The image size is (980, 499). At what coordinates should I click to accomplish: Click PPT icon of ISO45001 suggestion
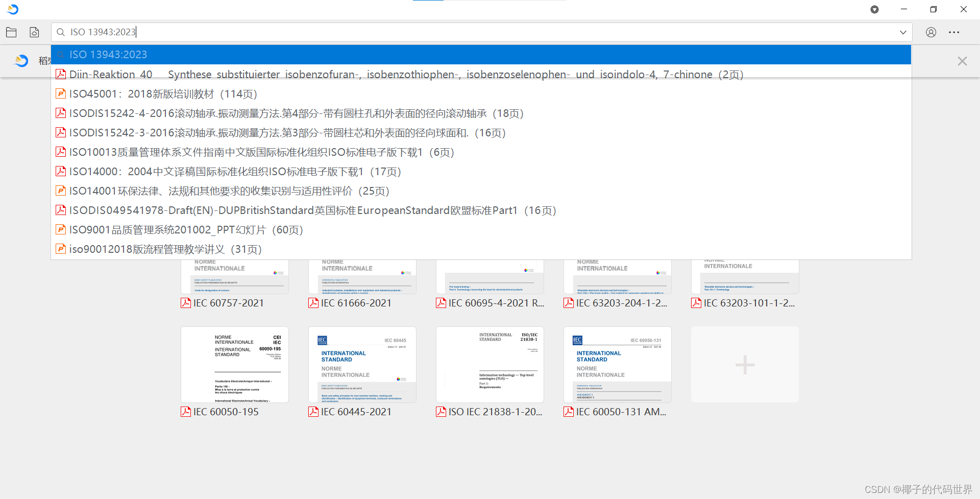pos(61,93)
